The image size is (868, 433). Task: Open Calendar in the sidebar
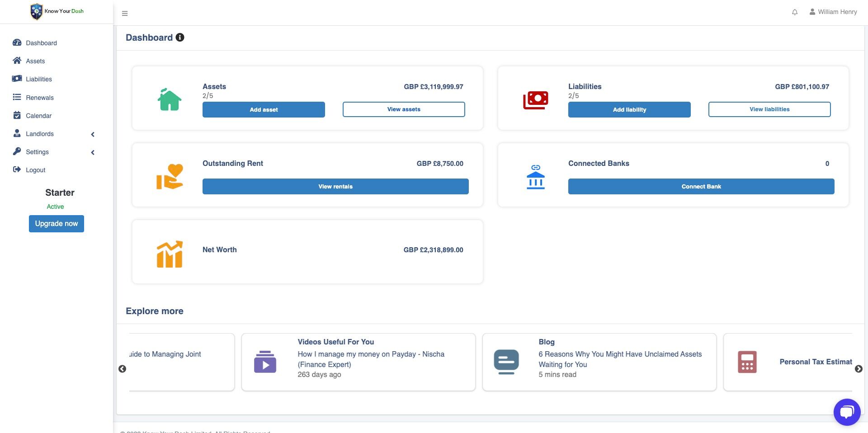(x=38, y=116)
